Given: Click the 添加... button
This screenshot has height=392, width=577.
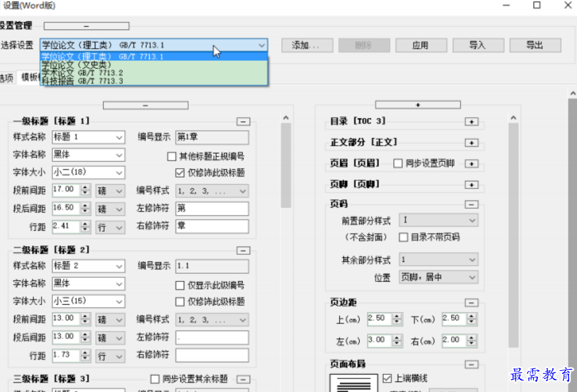Looking at the screenshot, I should tap(307, 45).
